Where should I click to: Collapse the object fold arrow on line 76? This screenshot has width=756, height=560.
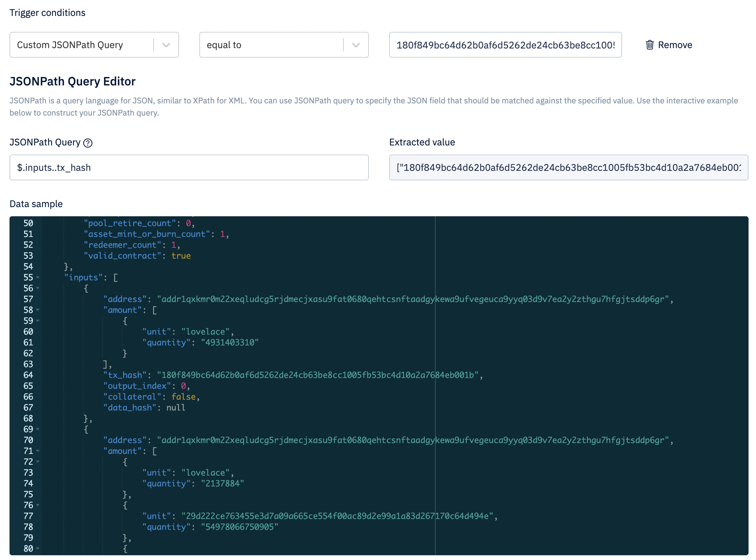tap(38, 505)
